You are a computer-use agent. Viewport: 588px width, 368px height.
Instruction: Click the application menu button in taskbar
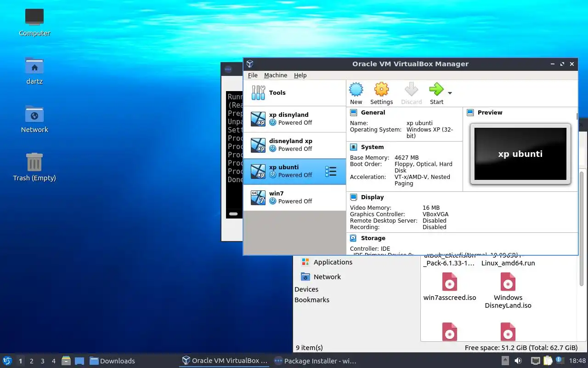pyautogui.click(x=7, y=361)
